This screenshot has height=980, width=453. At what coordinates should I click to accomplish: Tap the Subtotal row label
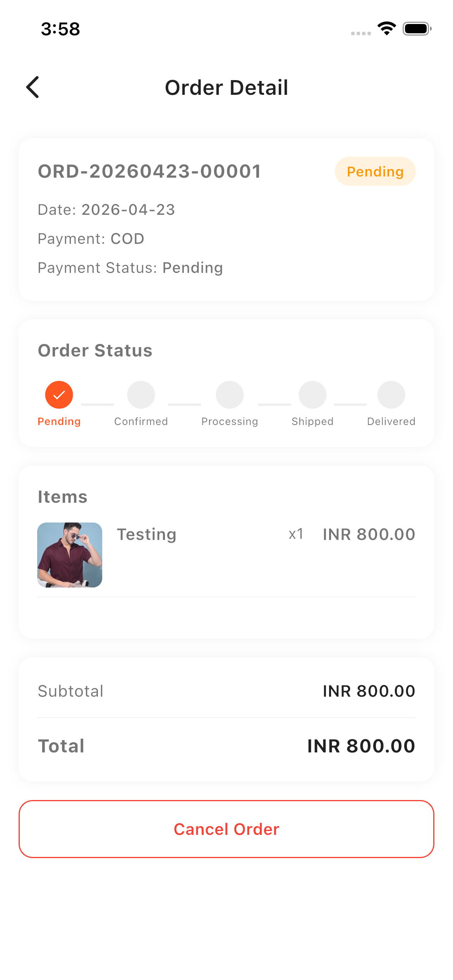(x=70, y=691)
